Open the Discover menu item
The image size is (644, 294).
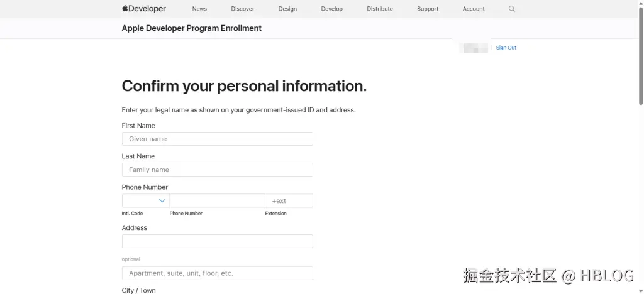243,9
